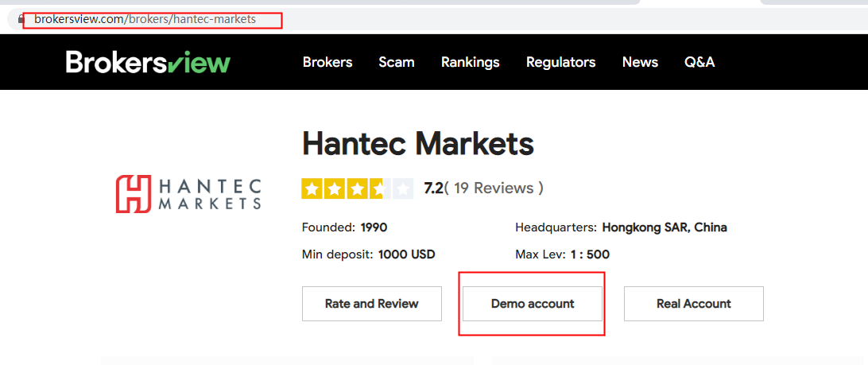Select the Min deposit 1000 USD value
This screenshot has height=365, width=868.
pos(407,254)
